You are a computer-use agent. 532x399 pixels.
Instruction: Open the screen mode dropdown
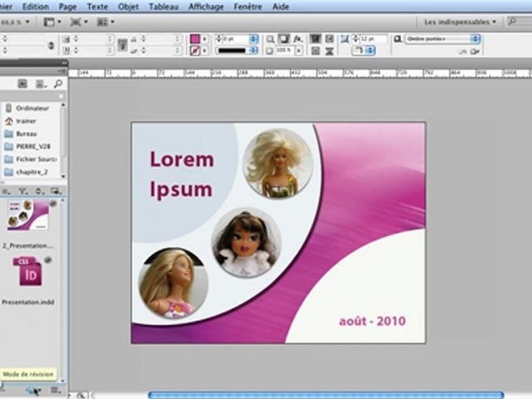click(79, 22)
